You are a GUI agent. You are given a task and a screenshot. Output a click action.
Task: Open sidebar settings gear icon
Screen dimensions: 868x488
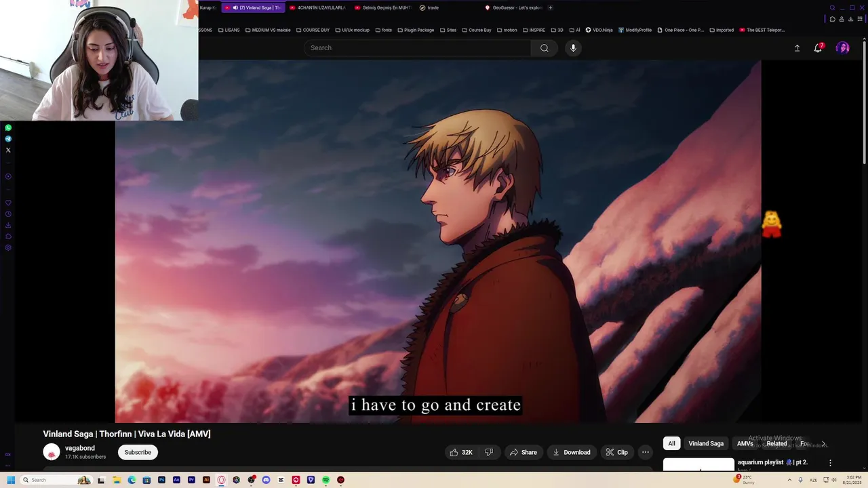point(8,247)
